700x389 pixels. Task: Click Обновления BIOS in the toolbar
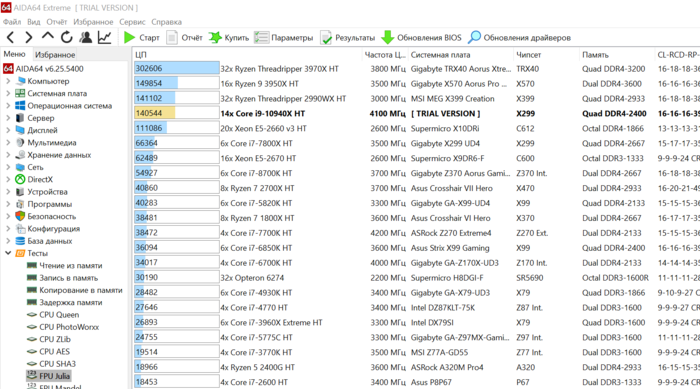[421, 38]
